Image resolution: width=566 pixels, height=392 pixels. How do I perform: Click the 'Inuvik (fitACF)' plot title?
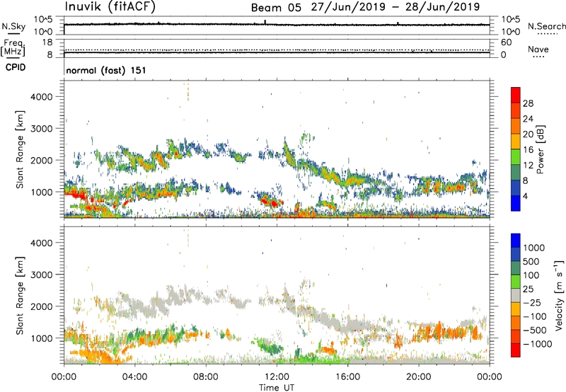(x=110, y=7)
